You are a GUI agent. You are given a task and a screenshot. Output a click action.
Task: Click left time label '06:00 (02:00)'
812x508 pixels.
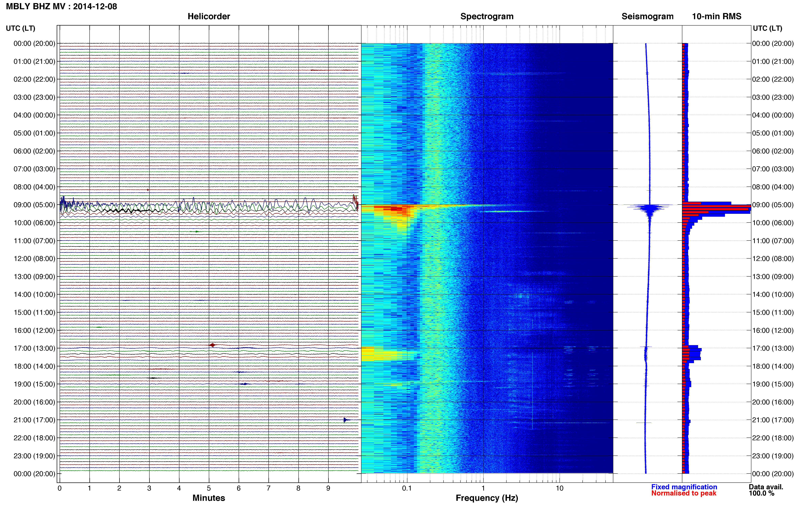pyautogui.click(x=34, y=151)
